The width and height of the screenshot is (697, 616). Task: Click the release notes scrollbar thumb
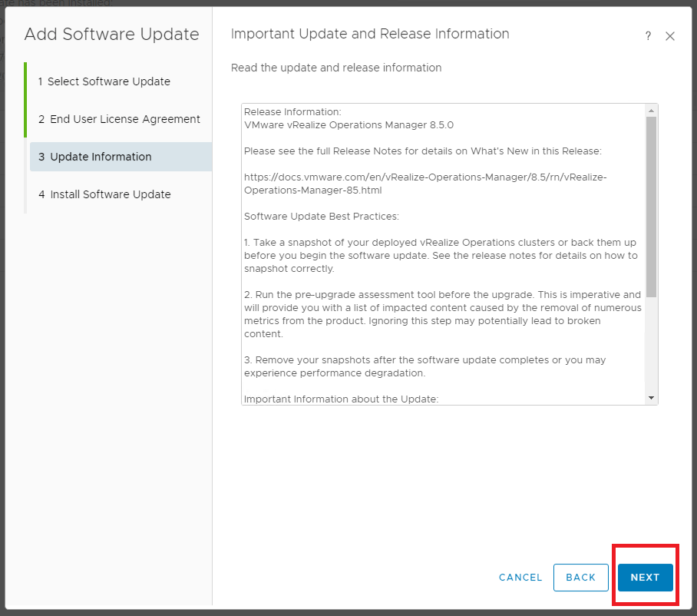651,206
